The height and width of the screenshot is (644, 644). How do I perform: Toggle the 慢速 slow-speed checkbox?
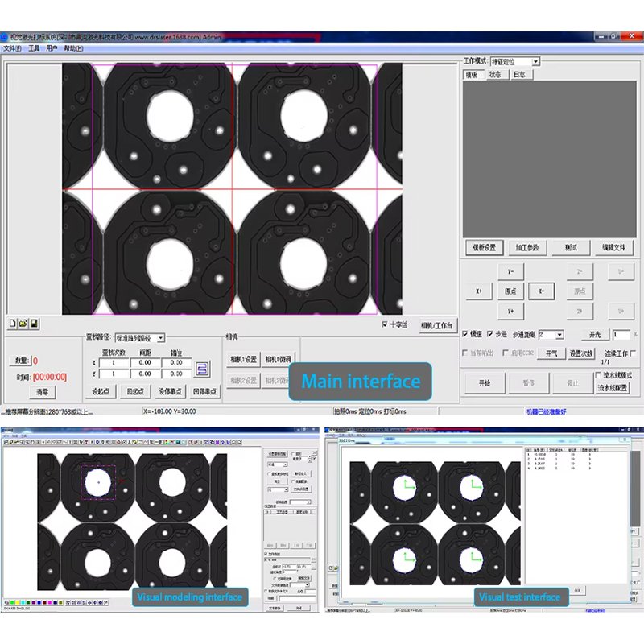pyautogui.click(x=465, y=334)
